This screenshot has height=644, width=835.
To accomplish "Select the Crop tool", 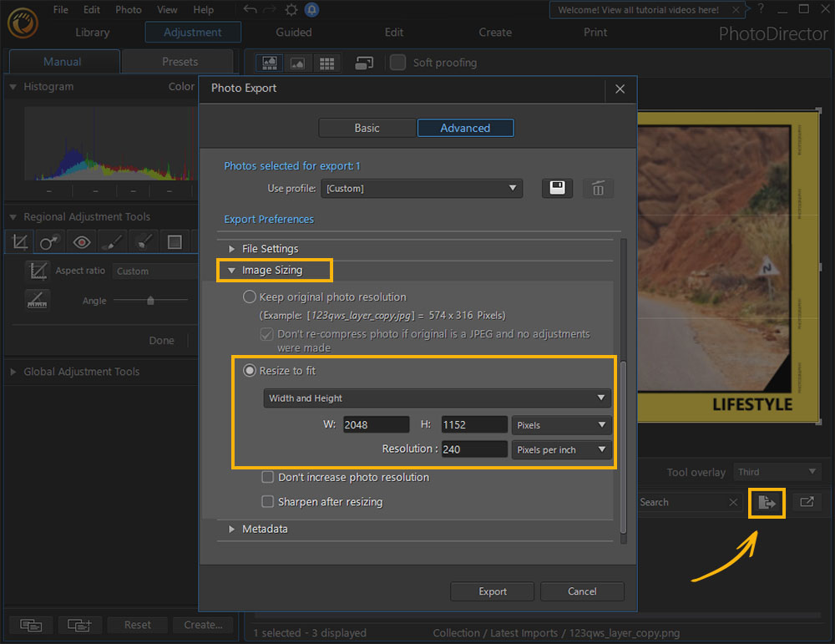I will coord(19,241).
